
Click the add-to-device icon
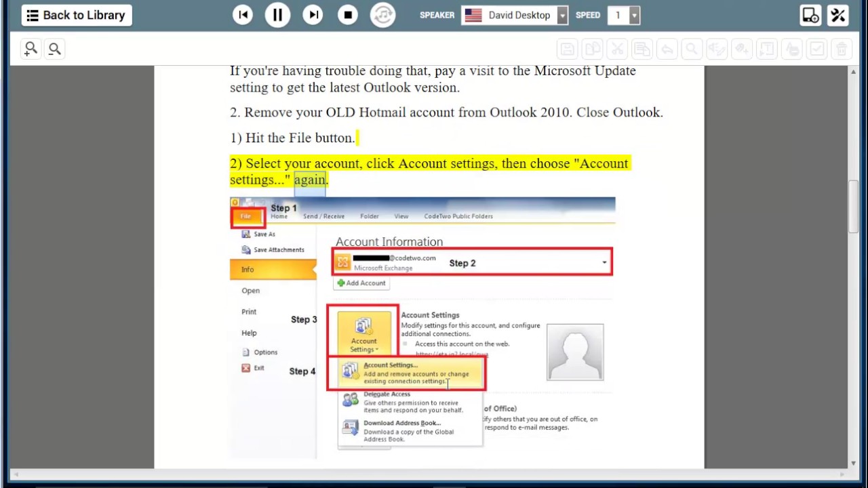point(810,15)
